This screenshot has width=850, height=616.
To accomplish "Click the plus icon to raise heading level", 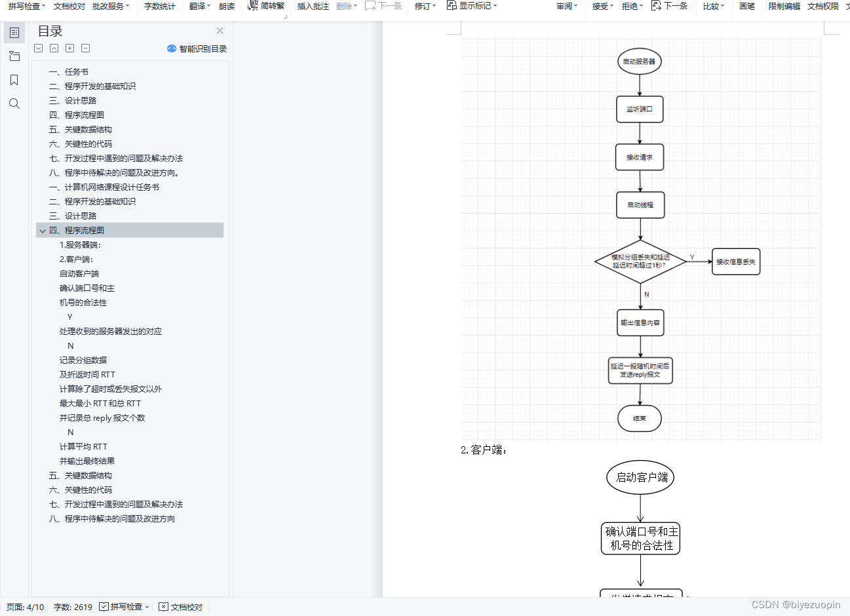I will 70,48.
